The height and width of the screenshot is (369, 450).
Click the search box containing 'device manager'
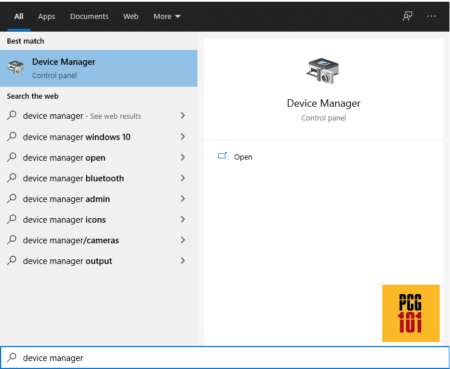click(225, 358)
